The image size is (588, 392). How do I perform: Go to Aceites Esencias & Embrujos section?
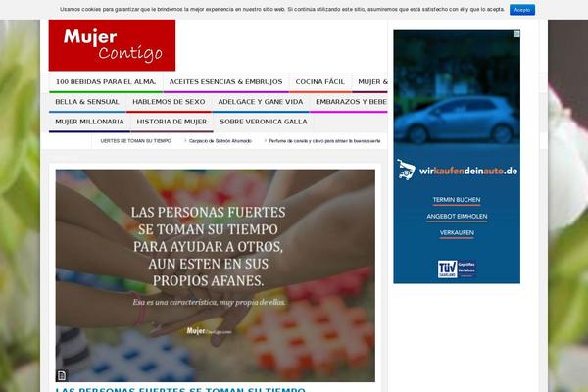click(x=225, y=81)
